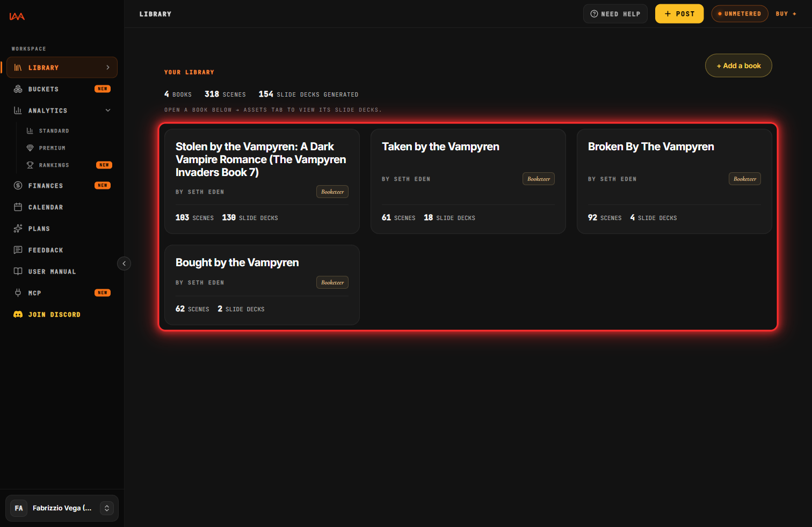Open Broken By The Vampyren title

click(651, 147)
